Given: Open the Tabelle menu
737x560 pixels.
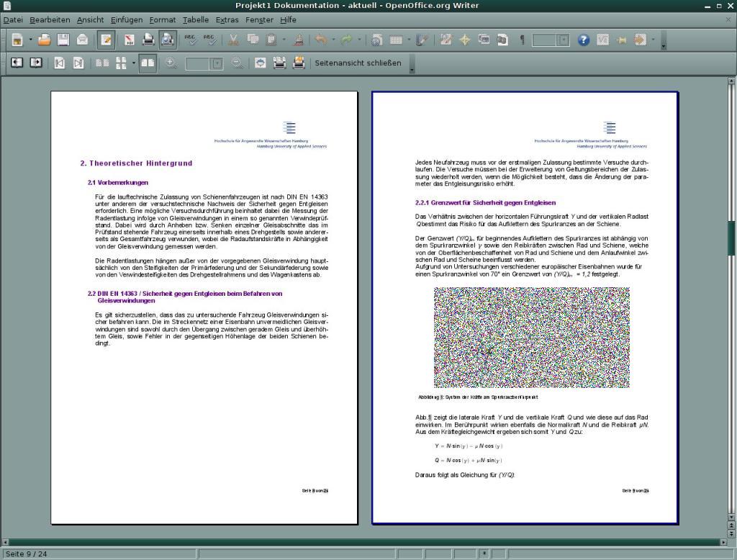Looking at the screenshot, I should [194, 19].
